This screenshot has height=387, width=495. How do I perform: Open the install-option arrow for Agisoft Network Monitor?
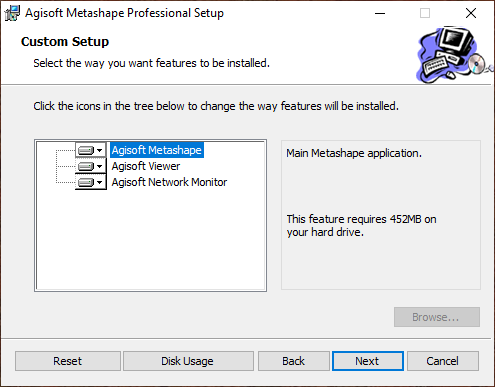pyautogui.click(x=99, y=182)
